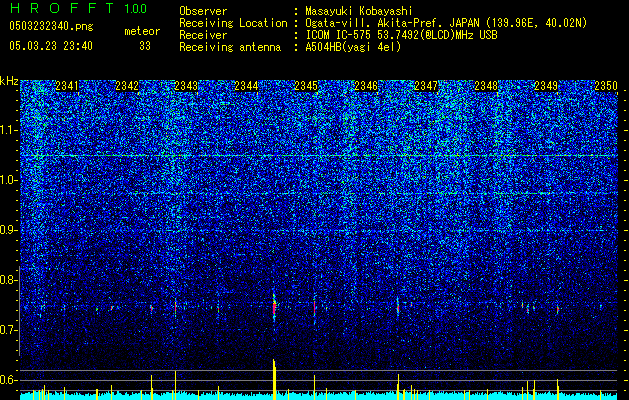Screen dimensions: 629x400
Task: Click the 2345 time marker
Action: (x=306, y=86)
